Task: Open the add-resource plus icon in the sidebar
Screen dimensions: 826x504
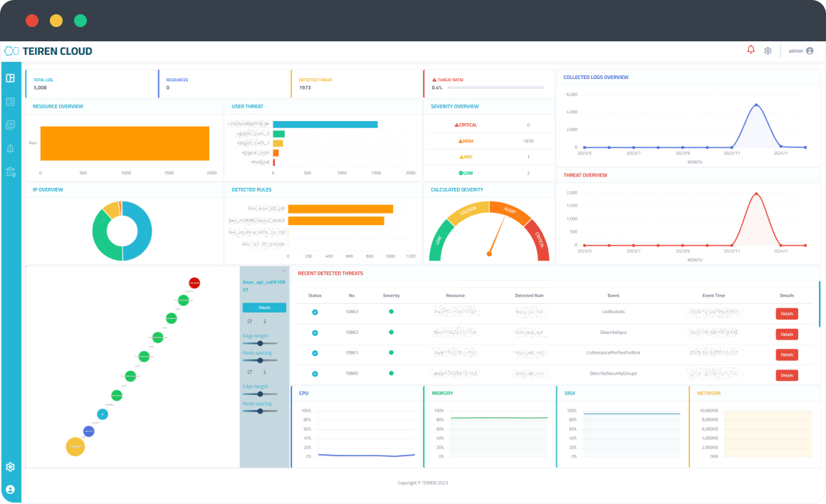Action: pos(11,125)
